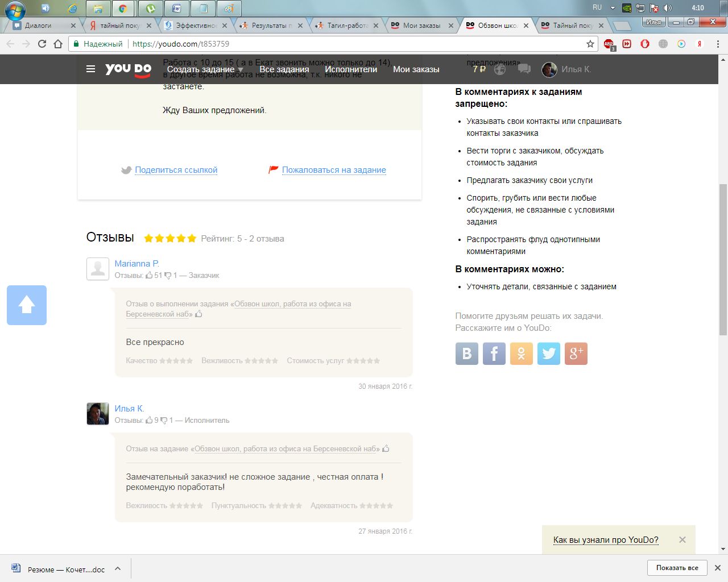Dismiss the 'Как вы узнали про YouDo?' popup
728x582 pixels.
tap(682, 540)
